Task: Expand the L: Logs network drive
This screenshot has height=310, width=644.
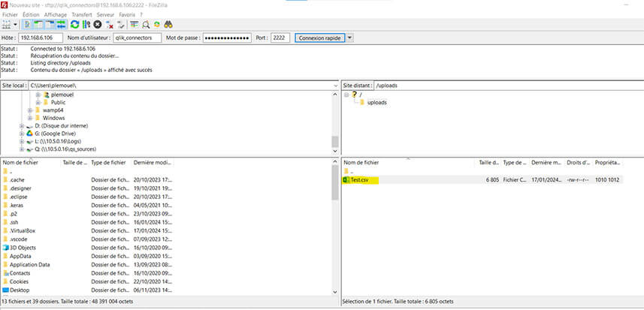Action: 22,141
